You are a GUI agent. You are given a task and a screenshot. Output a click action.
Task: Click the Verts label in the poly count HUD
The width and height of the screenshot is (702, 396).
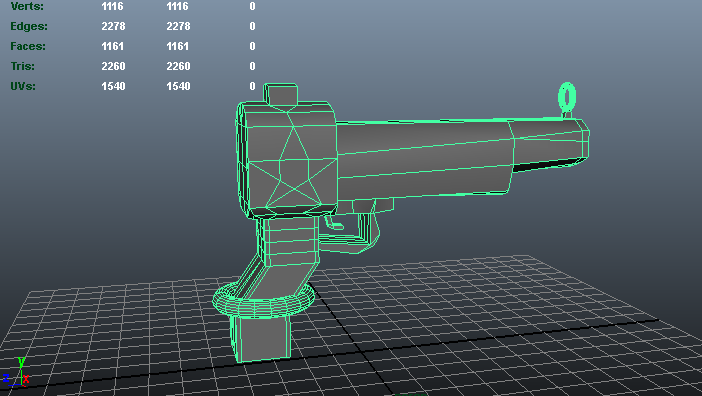(x=27, y=6)
